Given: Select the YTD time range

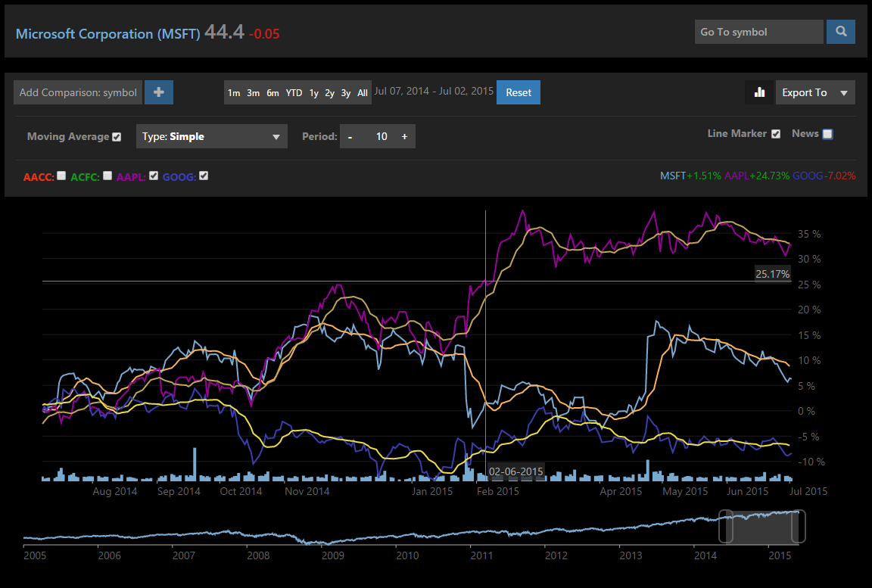Looking at the screenshot, I should (294, 93).
